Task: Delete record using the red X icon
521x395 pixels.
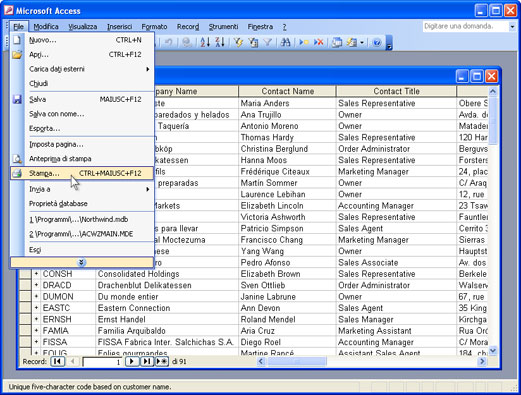Action: (x=319, y=42)
